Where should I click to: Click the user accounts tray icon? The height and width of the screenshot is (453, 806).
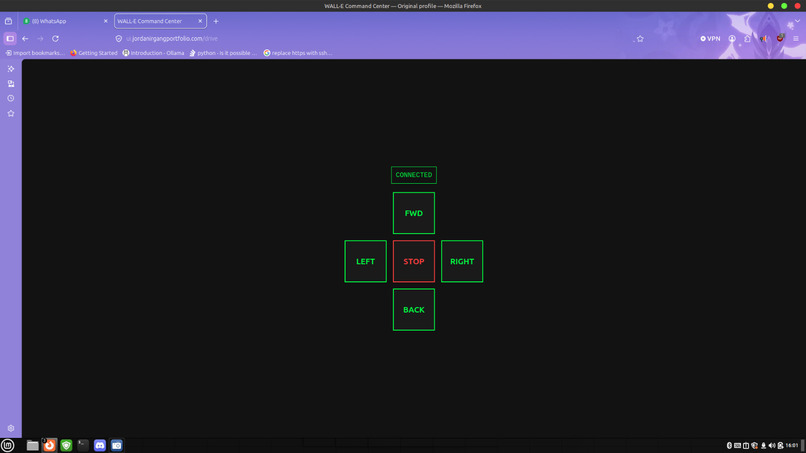click(780, 445)
